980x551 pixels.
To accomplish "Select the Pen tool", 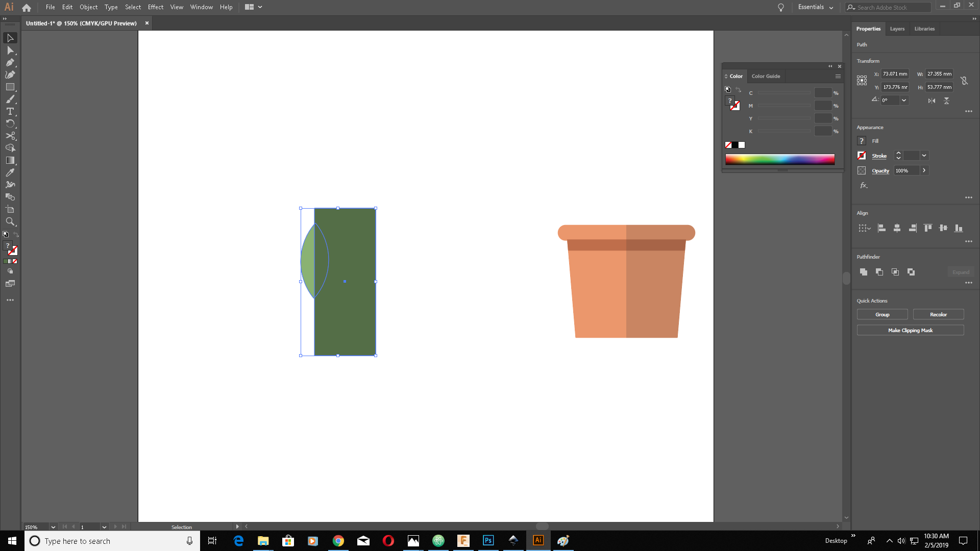I will pos(10,63).
